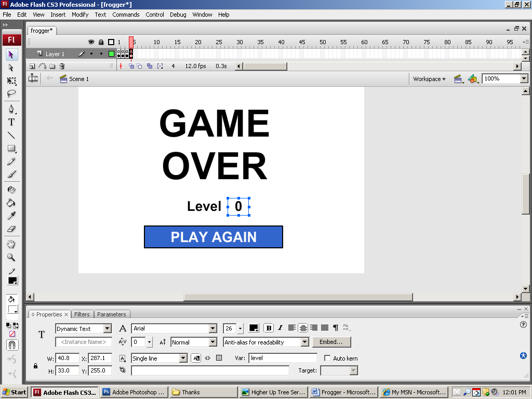Image resolution: width=532 pixels, height=399 pixels.
Task: Click the Embed... button
Action: pyautogui.click(x=331, y=342)
